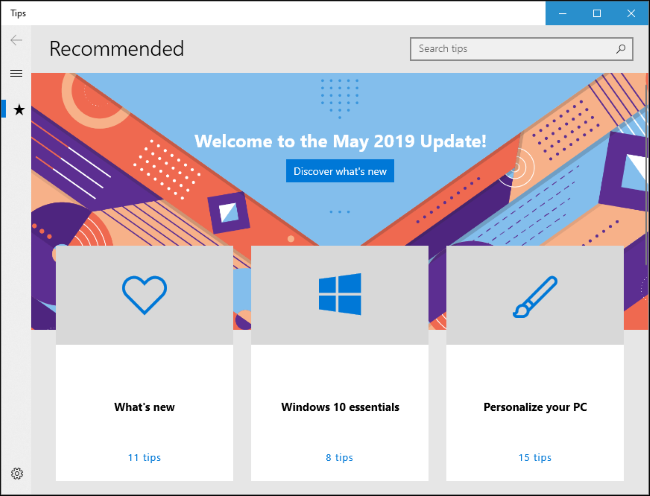The image size is (650, 496).
Task: Click the heart icon on What's new card
Action: pyautogui.click(x=144, y=295)
